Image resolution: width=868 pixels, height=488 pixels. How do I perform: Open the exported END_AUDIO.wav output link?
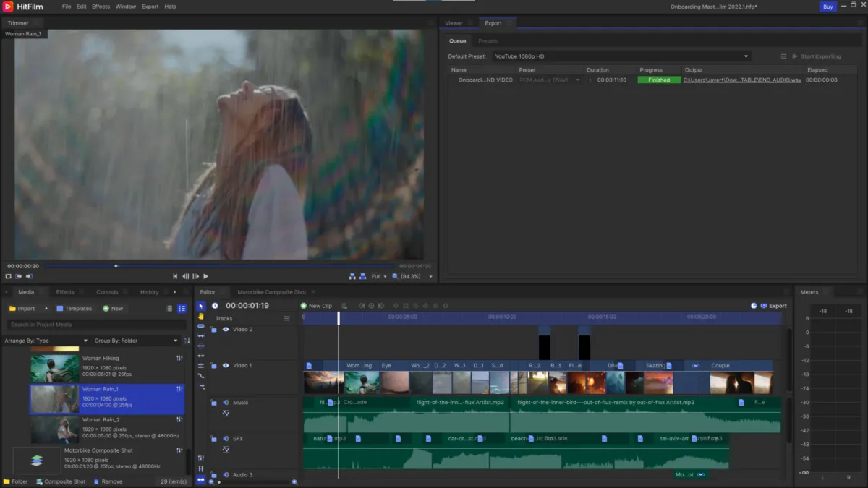pos(742,80)
